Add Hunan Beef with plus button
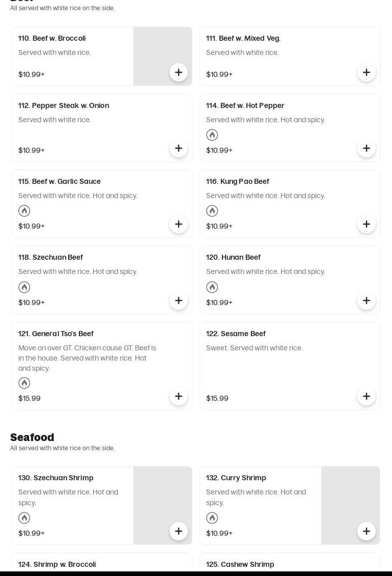 click(367, 300)
